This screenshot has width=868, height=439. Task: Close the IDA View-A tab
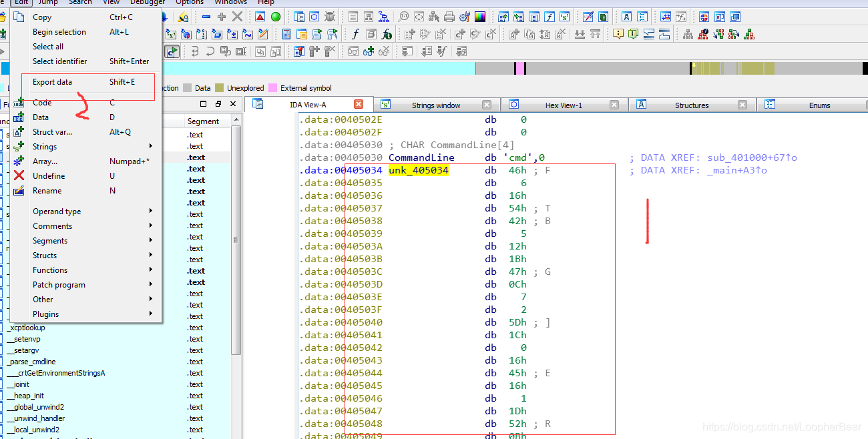click(x=359, y=104)
